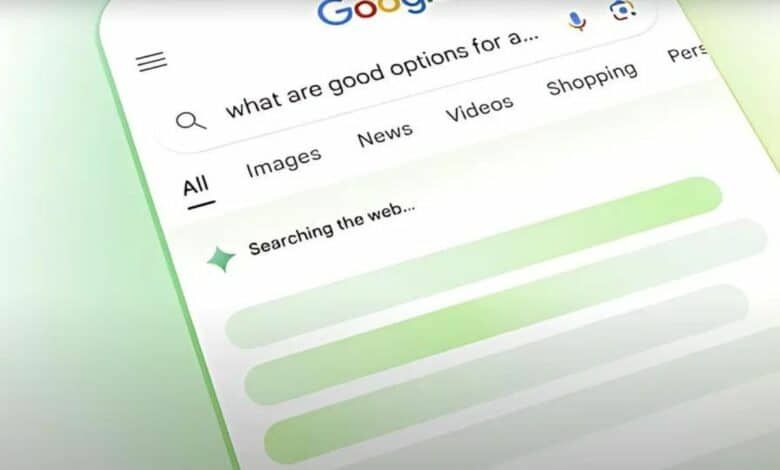This screenshot has height=470, width=780.
Task: Open the News results tab
Action: [x=385, y=134]
